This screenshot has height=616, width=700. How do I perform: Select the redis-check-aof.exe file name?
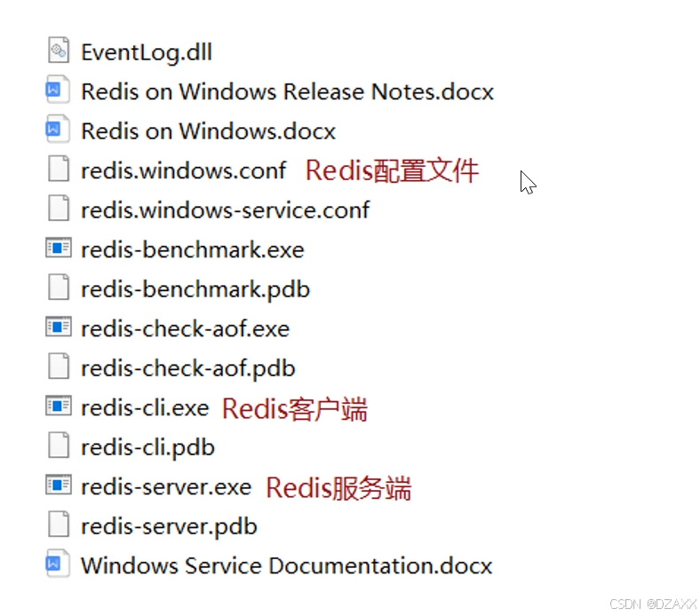tap(186, 328)
